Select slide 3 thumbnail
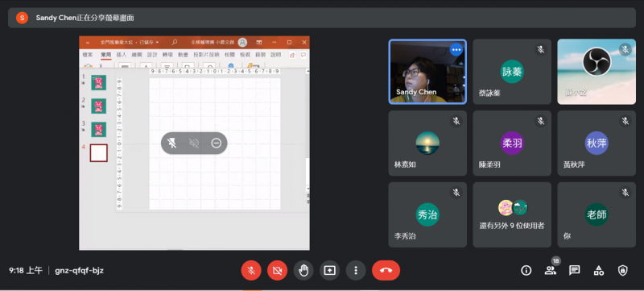Viewport: 644px width, 291px height. [98, 129]
